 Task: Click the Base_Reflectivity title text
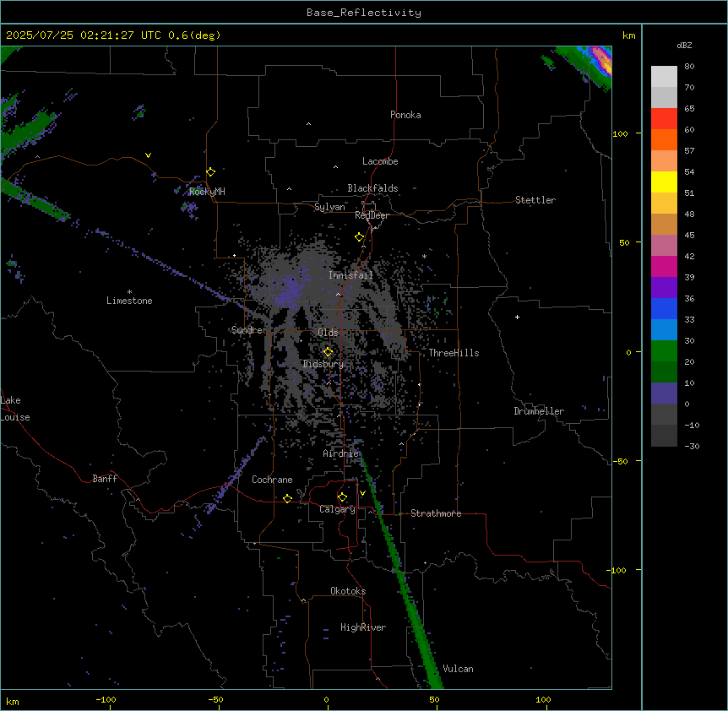364,13
